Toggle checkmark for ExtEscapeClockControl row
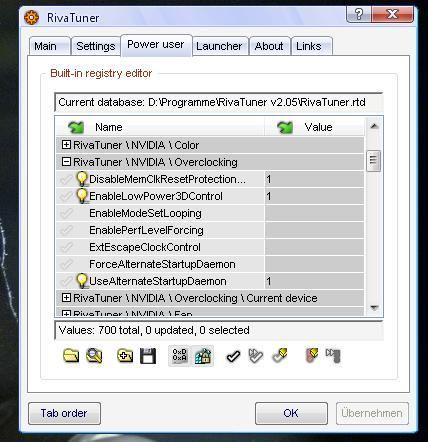Image resolution: width=428 pixels, height=442 pixels. click(66, 247)
